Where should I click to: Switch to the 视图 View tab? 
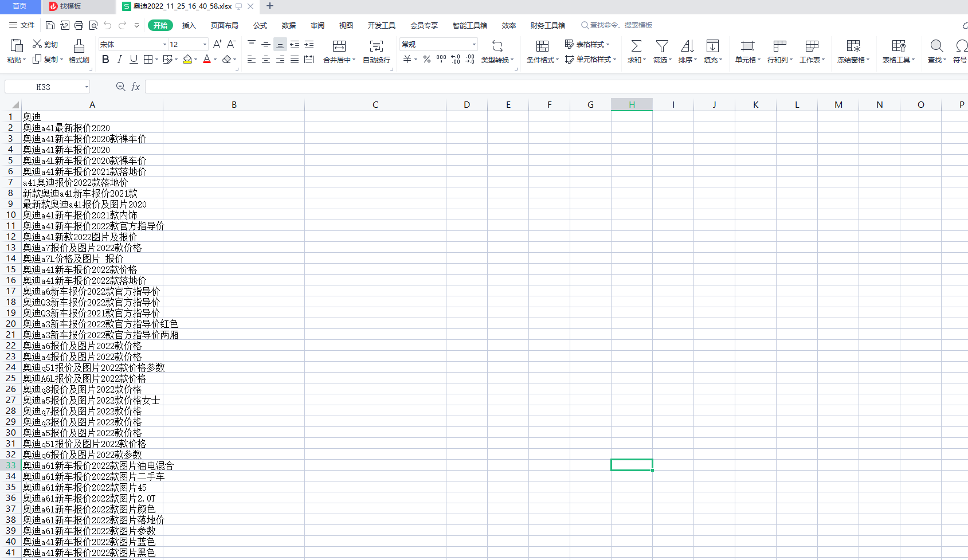tap(346, 25)
